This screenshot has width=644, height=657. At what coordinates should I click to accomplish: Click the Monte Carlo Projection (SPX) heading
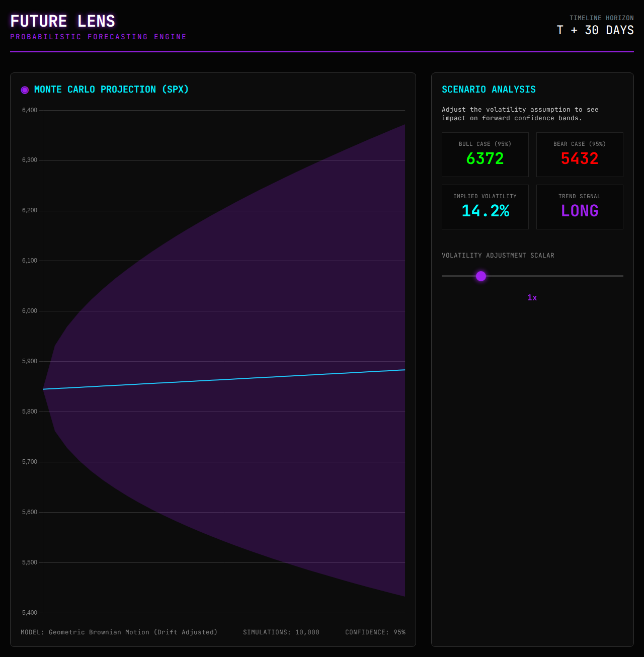coord(111,90)
